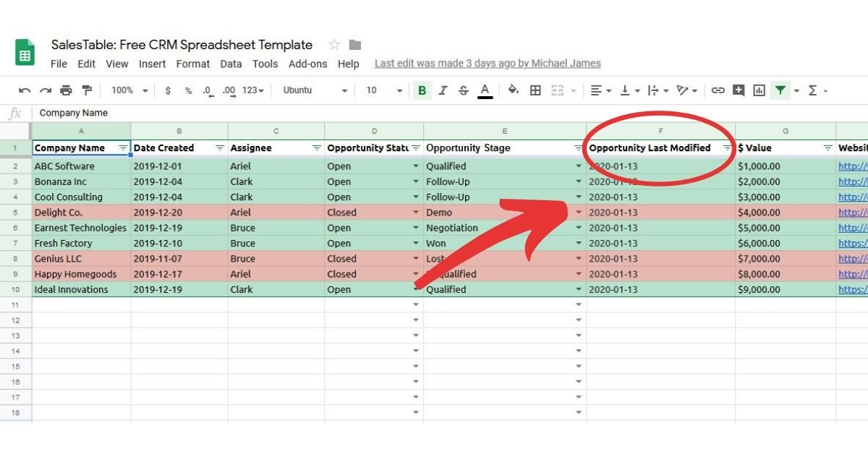The image size is (868, 454).
Task: Open the Company Name column filter
Action: pos(124,147)
